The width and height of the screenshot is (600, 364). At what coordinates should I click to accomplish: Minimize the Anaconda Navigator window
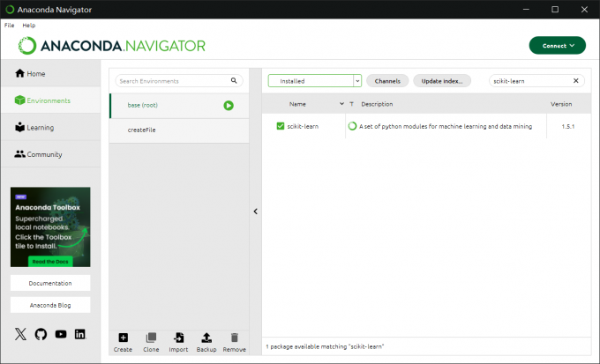pyautogui.click(x=526, y=9)
